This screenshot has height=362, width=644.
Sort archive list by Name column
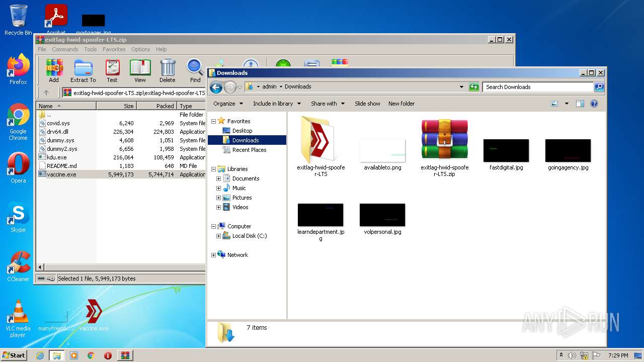point(66,106)
